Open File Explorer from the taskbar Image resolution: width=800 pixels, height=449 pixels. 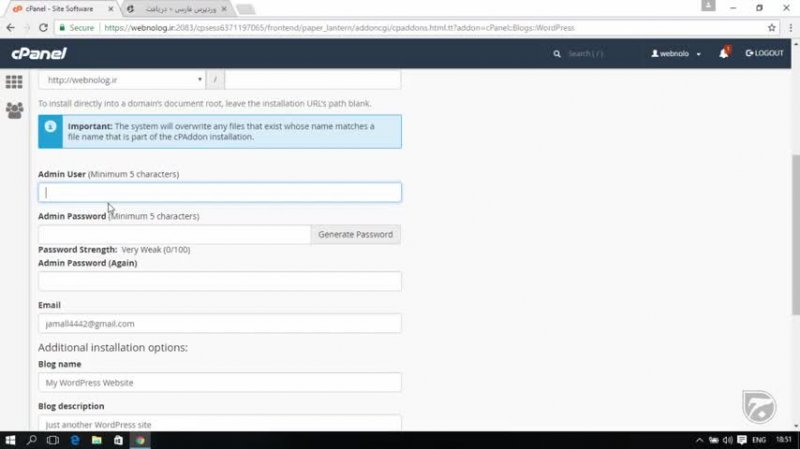(97, 439)
